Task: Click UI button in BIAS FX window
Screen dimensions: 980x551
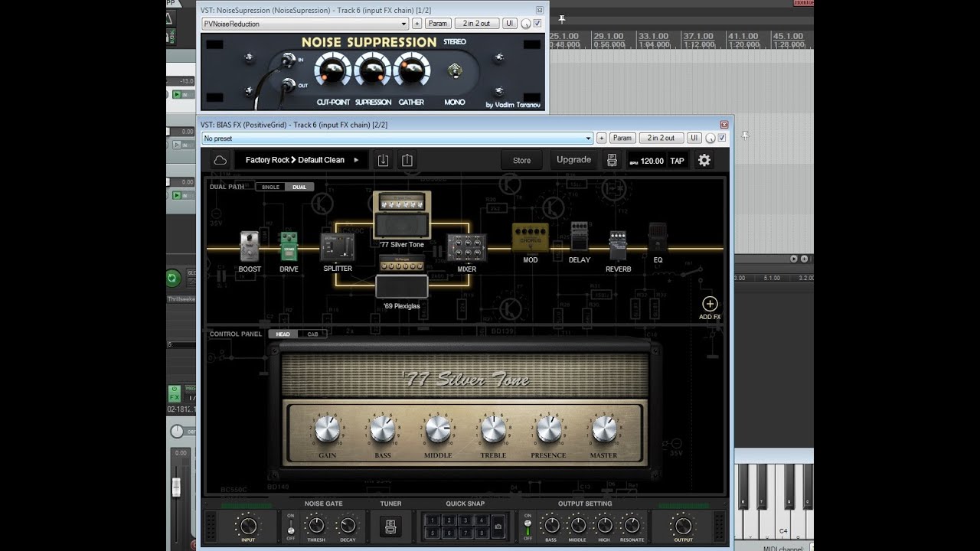Action: pos(694,139)
